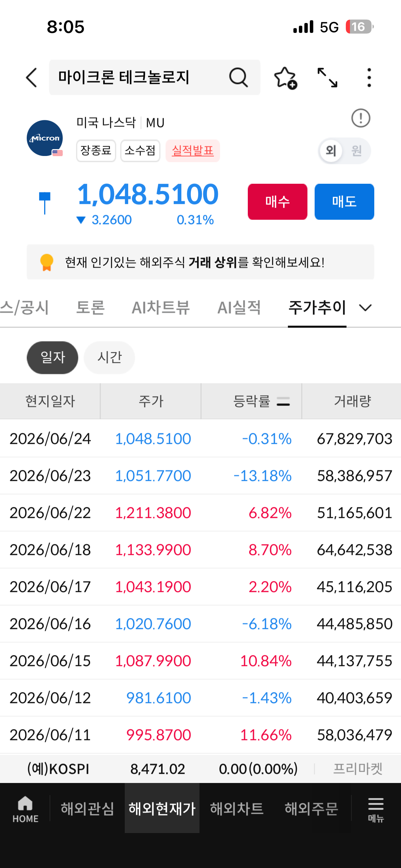Tap the 등락률 display switch icon
Screen dimensions: 401x868
click(283, 401)
